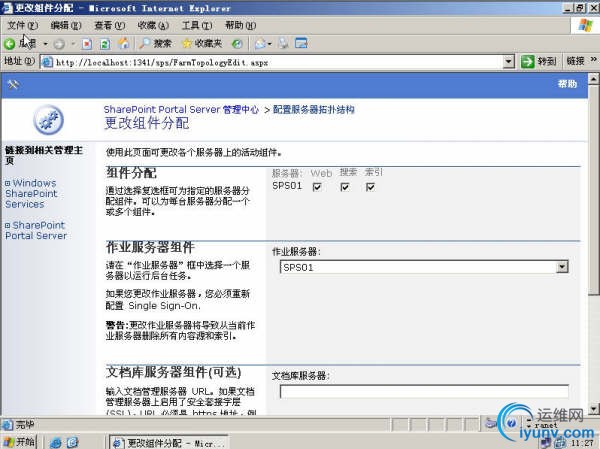Expand Windows SharePoint Services link group
Image resolution: width=600 pixels, height=449 pixels.
tap(8, 183)
